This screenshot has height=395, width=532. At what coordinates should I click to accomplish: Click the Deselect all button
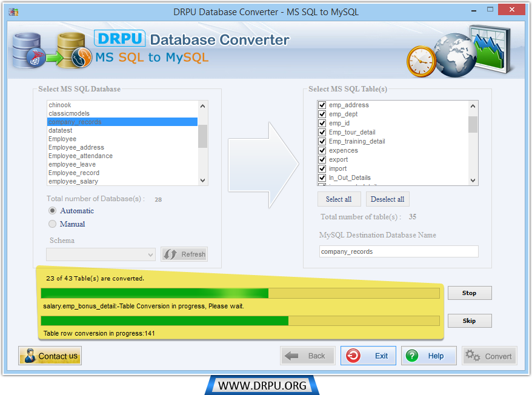387,199
